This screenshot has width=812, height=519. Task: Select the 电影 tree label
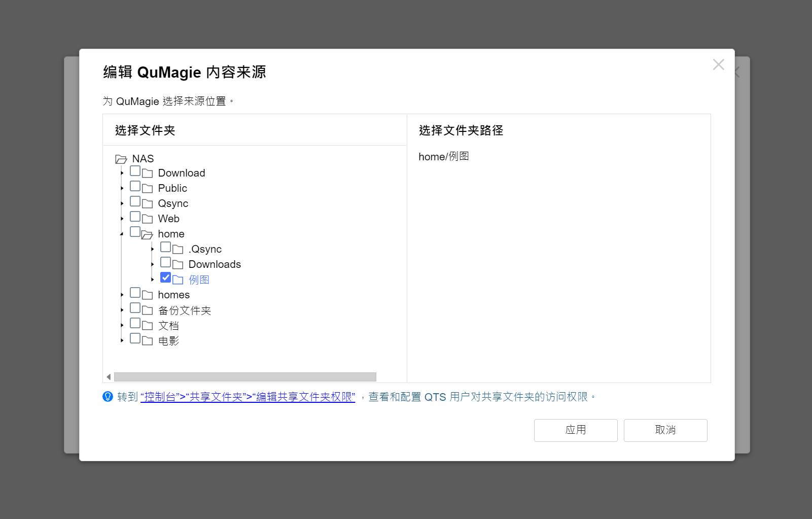pos(168,340)
